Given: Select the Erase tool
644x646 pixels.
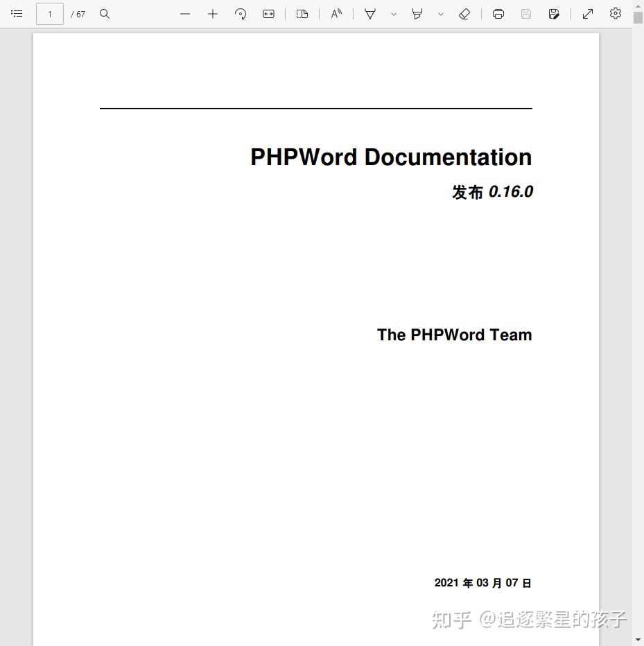Looking at the screenshot, I should pos(464,14).
